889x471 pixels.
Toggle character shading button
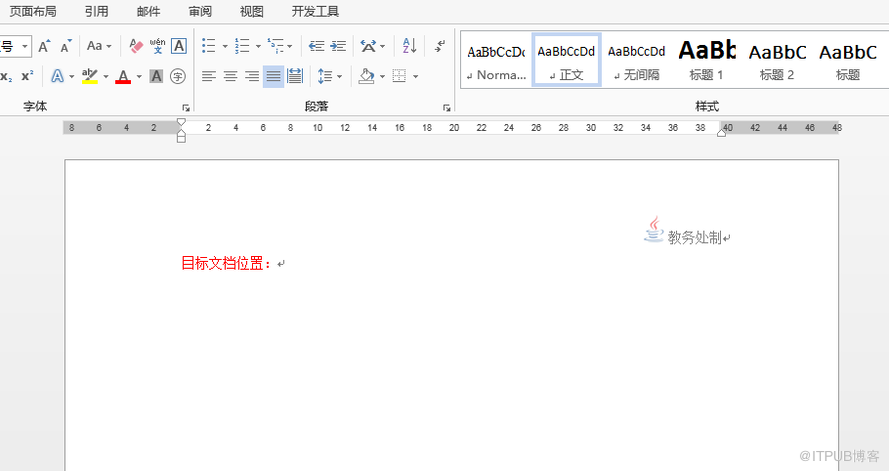[x=156, y=76]
